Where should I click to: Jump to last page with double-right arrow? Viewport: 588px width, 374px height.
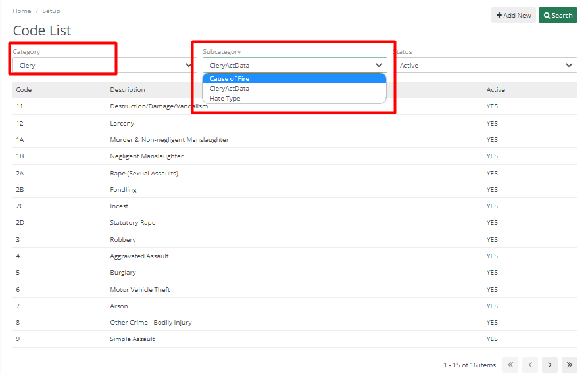(x=569, y=365)
